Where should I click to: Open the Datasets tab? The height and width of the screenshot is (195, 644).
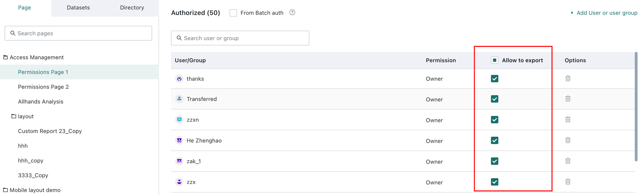[x=78, y=8]
